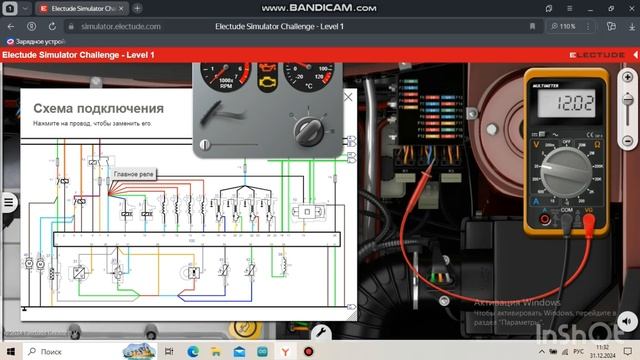Collapse the Electude header arrow
Viewport: 640px width, 360px height.
[x=636, y=55]
